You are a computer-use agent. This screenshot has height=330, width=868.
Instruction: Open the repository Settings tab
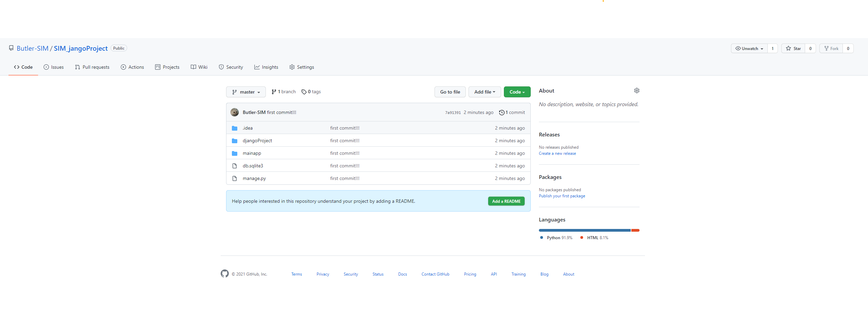[x=302, y=67]
